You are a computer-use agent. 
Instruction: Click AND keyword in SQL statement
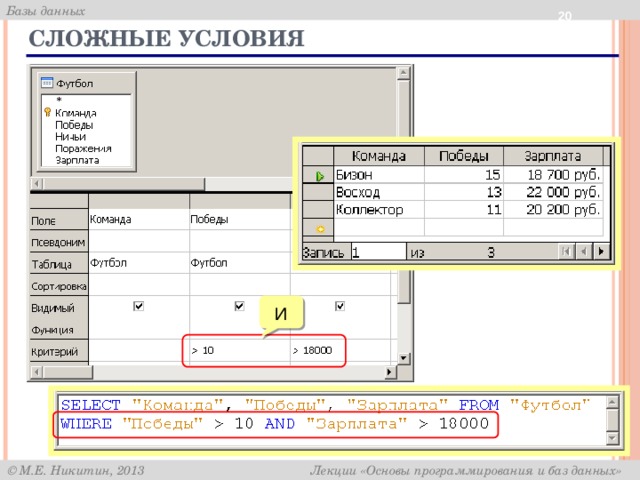[x=280, y=424]
